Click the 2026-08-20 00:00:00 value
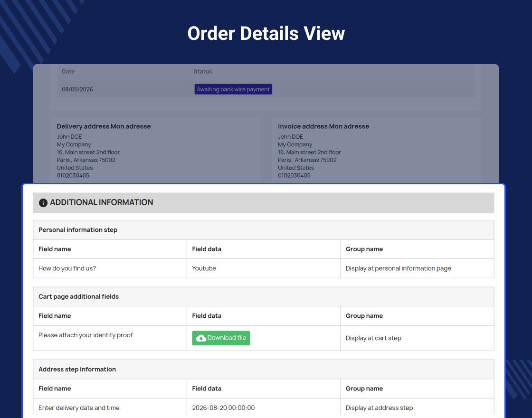Viewport: 532px width, 418px height. (223, 408)
